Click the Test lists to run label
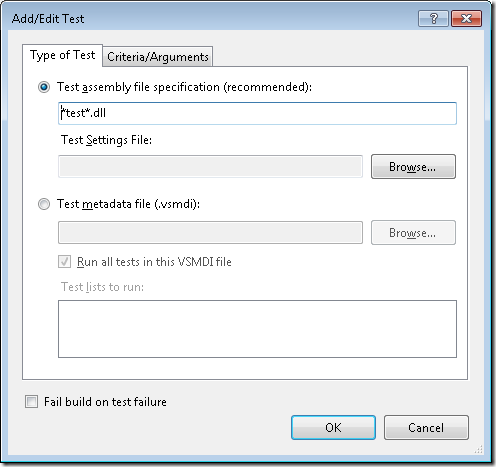 tap(102, 287)
